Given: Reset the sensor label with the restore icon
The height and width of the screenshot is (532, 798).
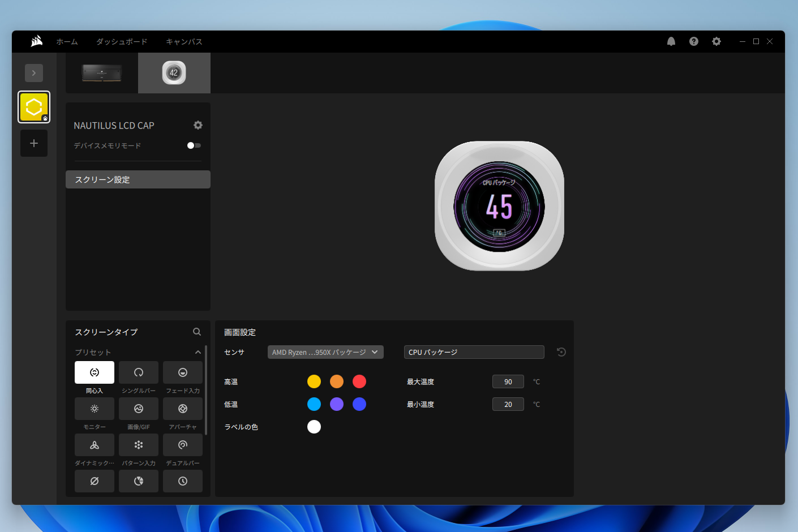Looking at the screenshot, I should (x=561, y=352).
